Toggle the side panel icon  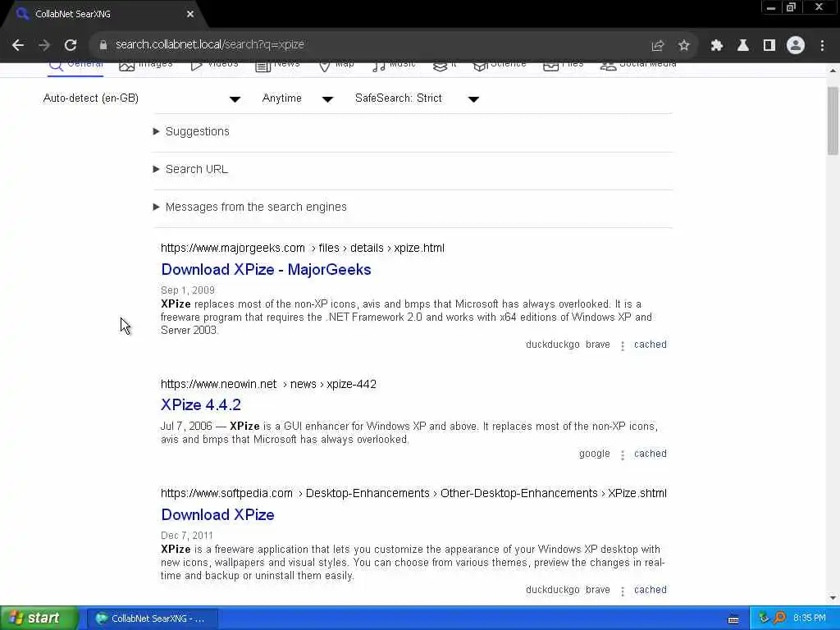[x=769, y=46]
